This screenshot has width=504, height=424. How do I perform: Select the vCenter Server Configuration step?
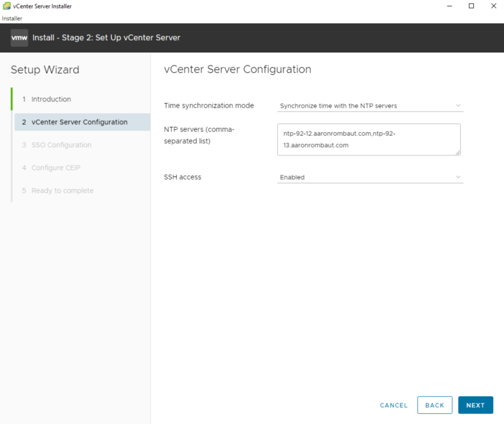pyautogui.click(x=79, y=122)
